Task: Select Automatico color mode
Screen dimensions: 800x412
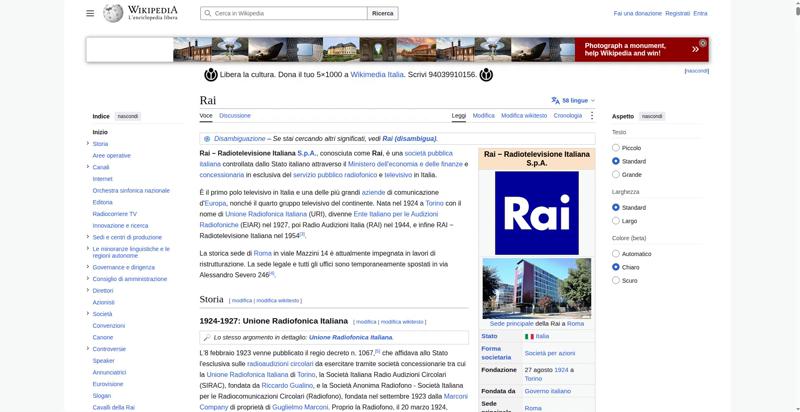Action: pos(616,254)
